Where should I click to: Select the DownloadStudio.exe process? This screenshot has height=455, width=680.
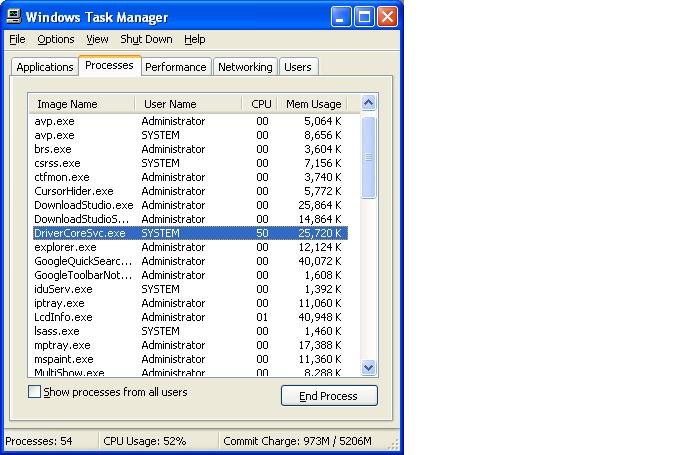pyautogui.click(x=190, y=205)
